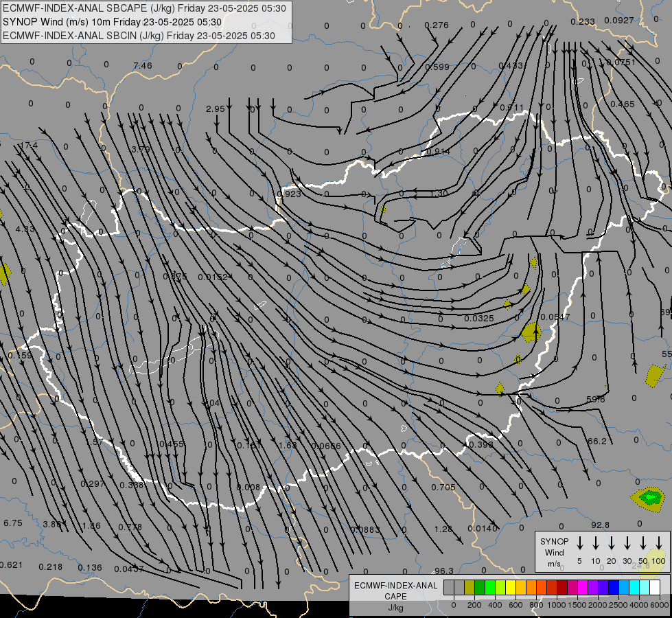Click the ECMWF-INDEX-ANAL CAPE legend label
The image size is (672, 618).
tap(395, 591)
